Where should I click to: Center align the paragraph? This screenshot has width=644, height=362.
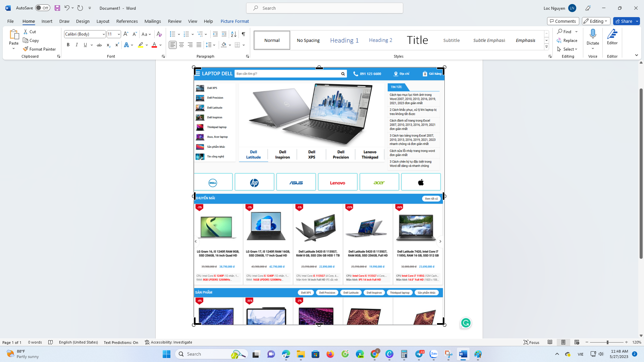click(181, 45)
